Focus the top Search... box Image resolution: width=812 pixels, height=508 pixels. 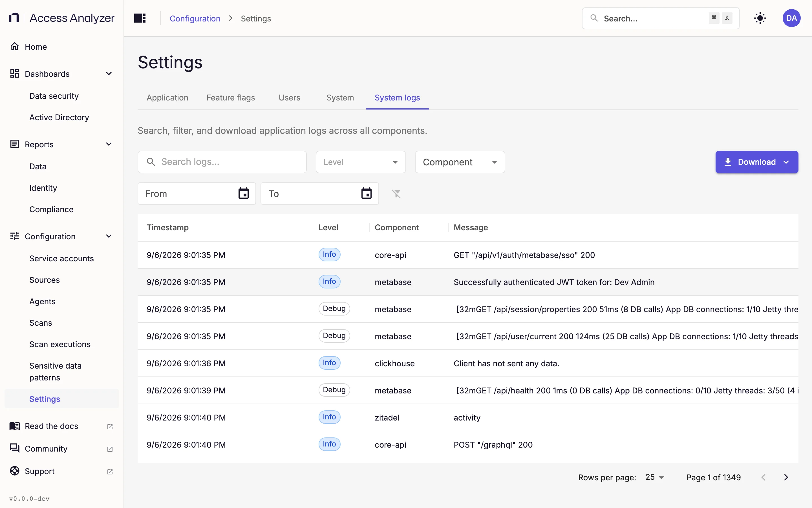pos(660,18)
